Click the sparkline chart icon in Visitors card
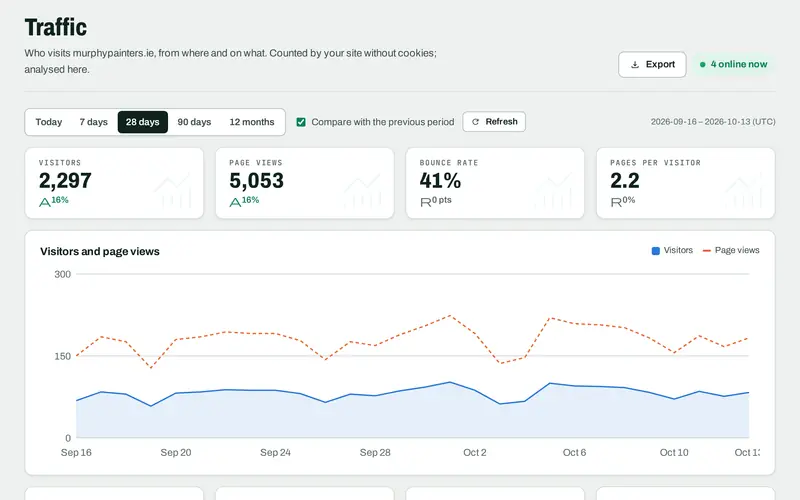Viewport: 800px width, 500px height. [x=172, y=190]
